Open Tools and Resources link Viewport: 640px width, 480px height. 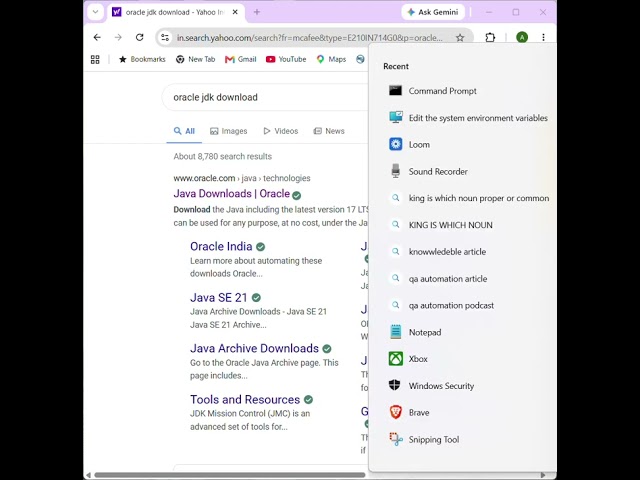(245, 399)
